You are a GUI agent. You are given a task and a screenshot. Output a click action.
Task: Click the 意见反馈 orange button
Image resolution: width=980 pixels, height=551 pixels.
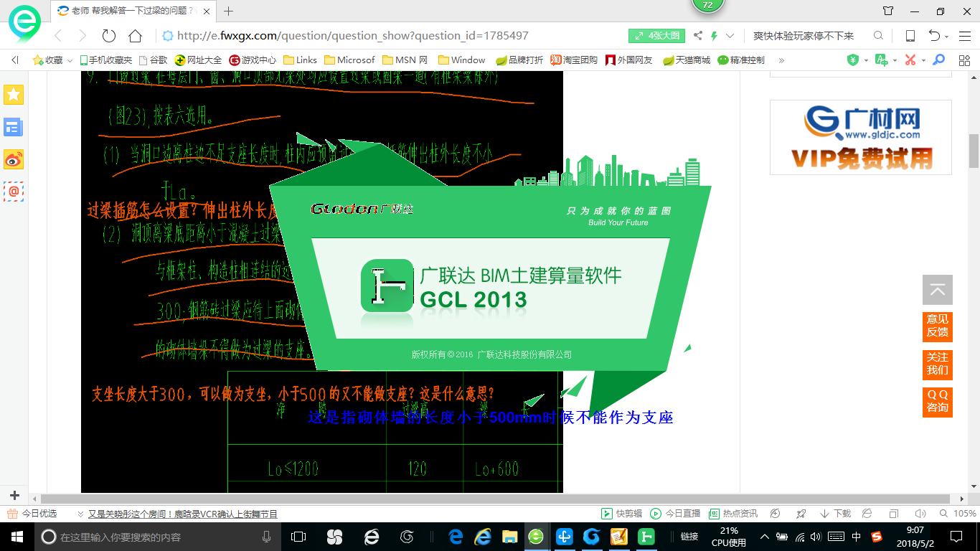point(938,326)
